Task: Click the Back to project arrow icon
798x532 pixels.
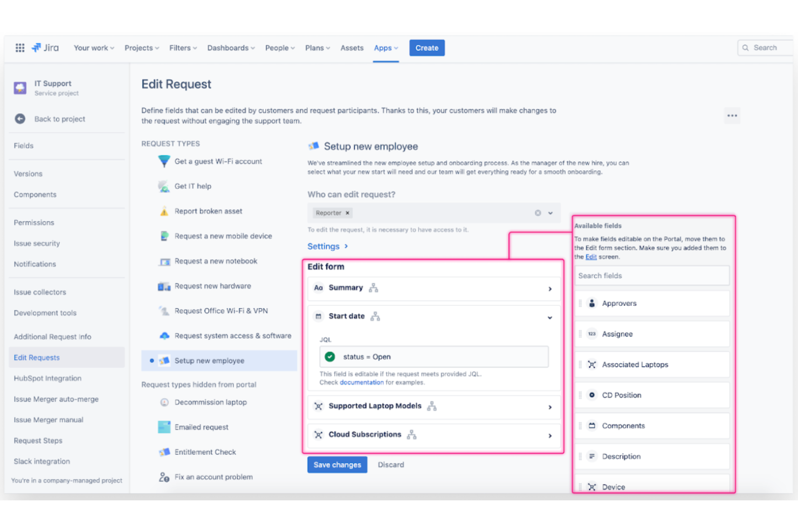Action: click(x=20, y=119)
